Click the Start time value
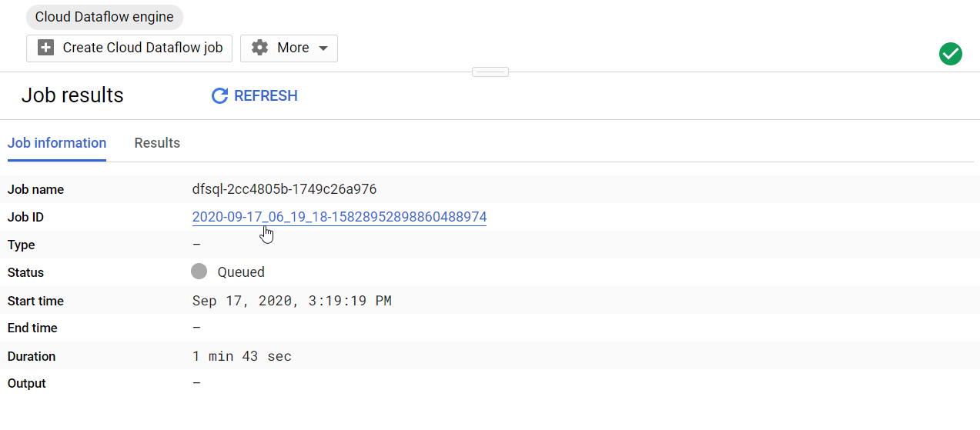 292,301
